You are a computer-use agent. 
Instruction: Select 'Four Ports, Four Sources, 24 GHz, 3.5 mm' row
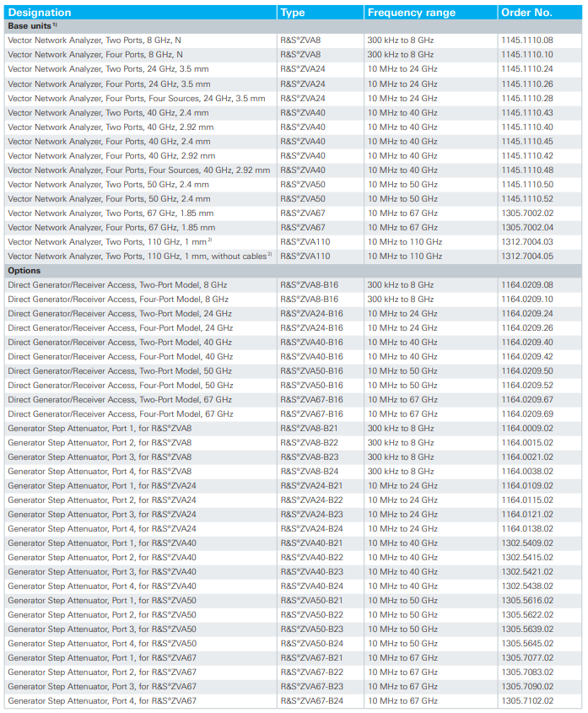293,98
